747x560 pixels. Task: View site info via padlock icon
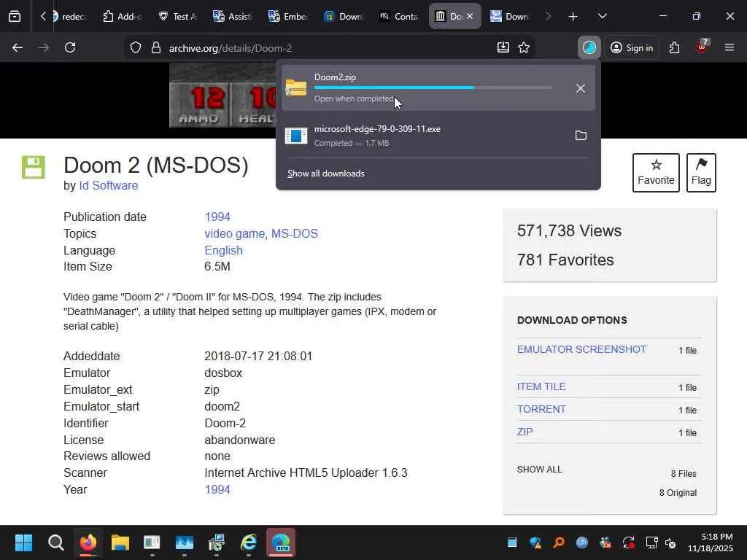pos(156,47)
